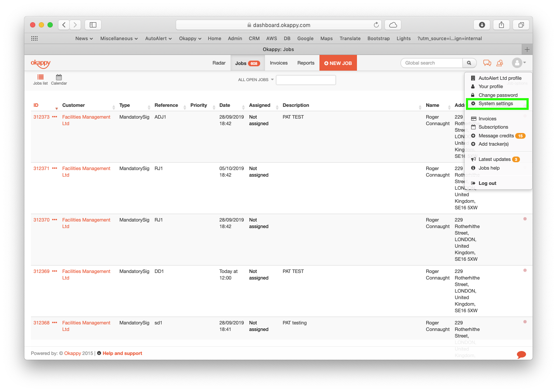The width and height of the screenshot is (557, 392).
Task: Open job ID 312373 link
Action: pos(41,117)
